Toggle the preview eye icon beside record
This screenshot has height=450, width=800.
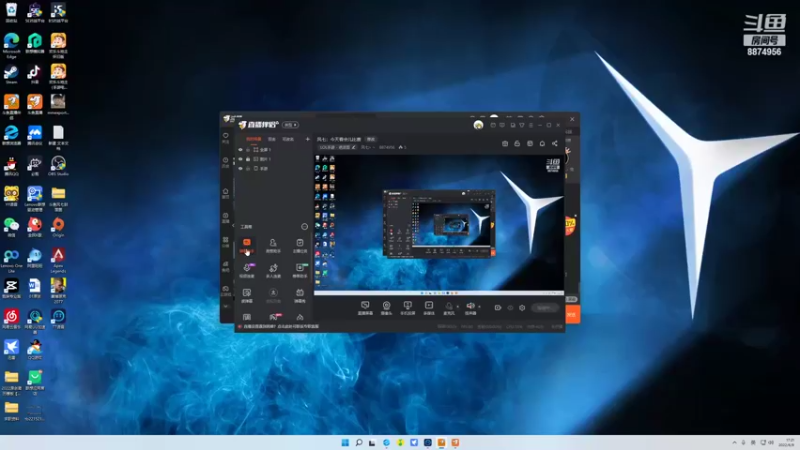[510, 308]
